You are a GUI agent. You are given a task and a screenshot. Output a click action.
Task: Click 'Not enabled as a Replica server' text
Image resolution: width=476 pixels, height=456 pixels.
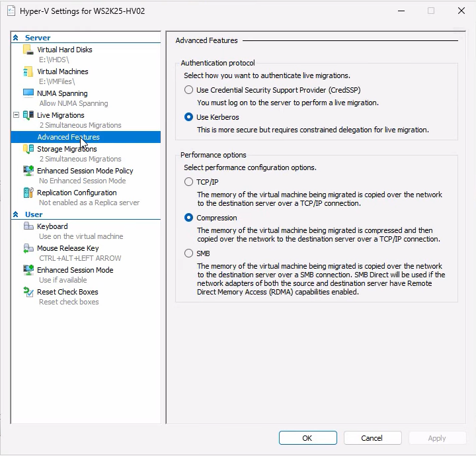pos(89,203)
